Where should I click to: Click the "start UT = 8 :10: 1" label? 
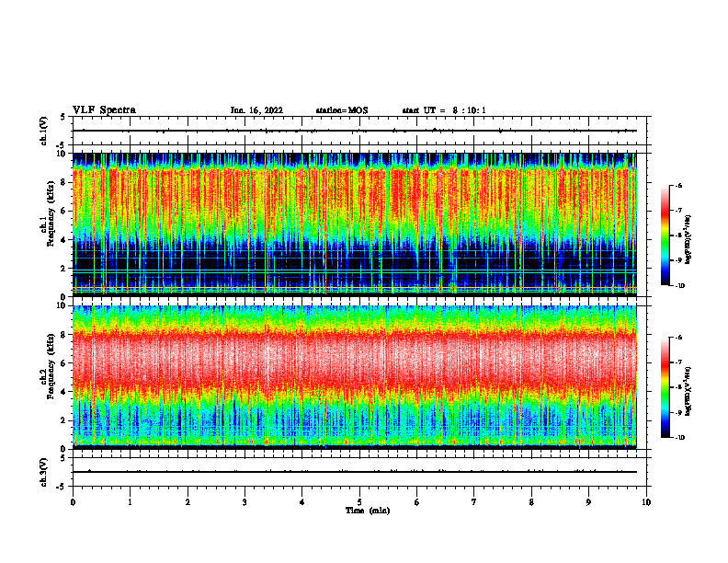click(x=444, y=110)
